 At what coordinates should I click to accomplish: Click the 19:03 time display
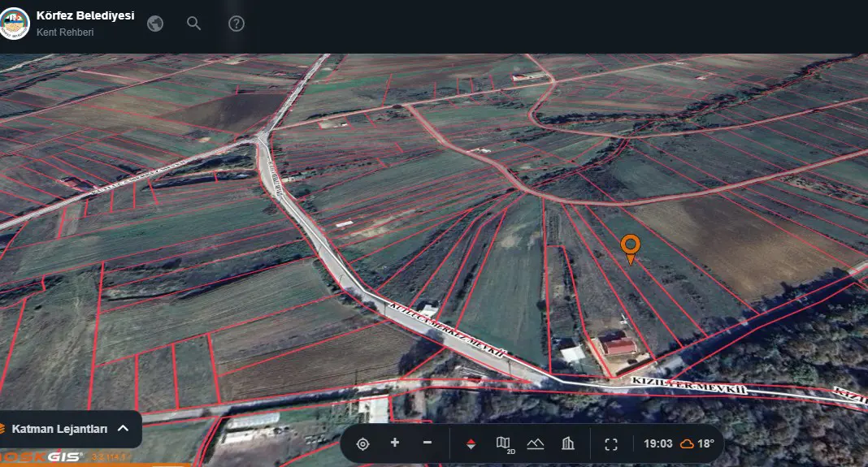coord(658,443)
